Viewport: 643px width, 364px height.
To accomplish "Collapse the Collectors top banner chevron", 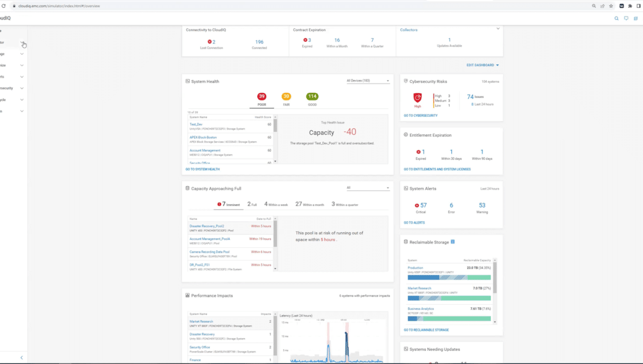I will (x=498, y=29).
